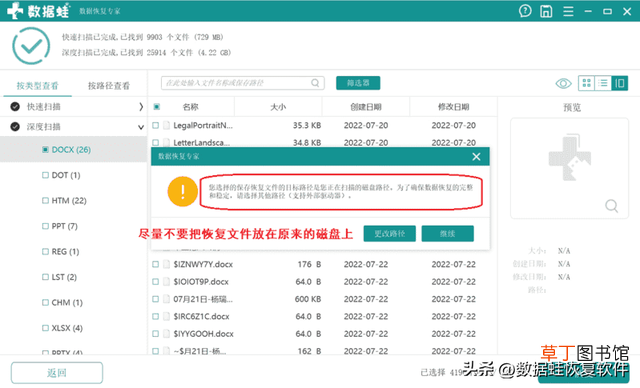Toggle the preview eye icon
This screenshot has height=388, width=640.
click(x=563, y=84)
